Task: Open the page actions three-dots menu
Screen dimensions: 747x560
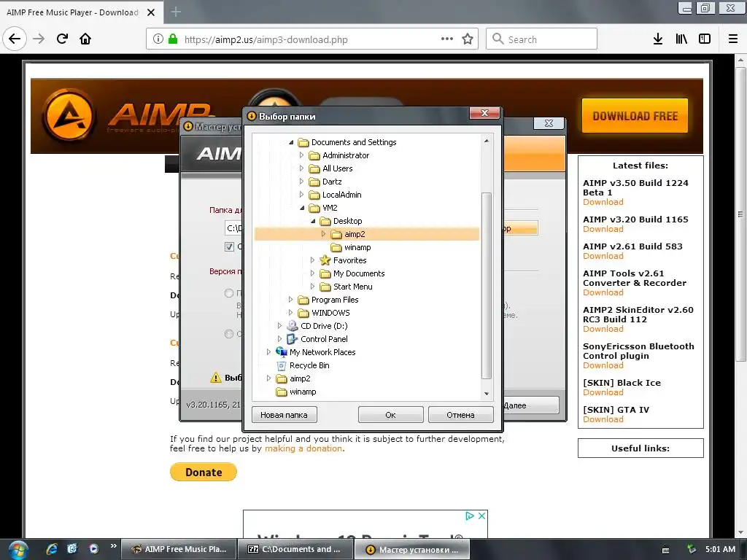Action: tap(447, 39)
